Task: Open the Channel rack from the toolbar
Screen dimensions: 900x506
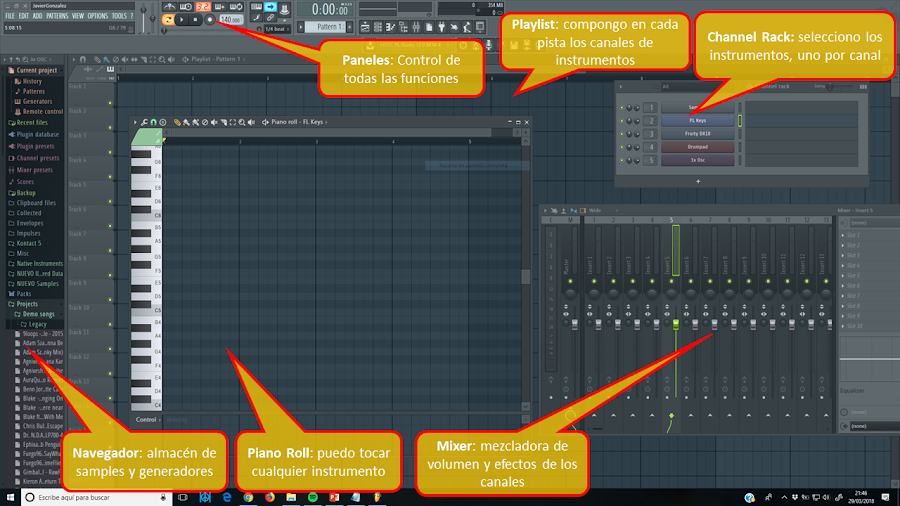Action: click(x=378, y=27)
